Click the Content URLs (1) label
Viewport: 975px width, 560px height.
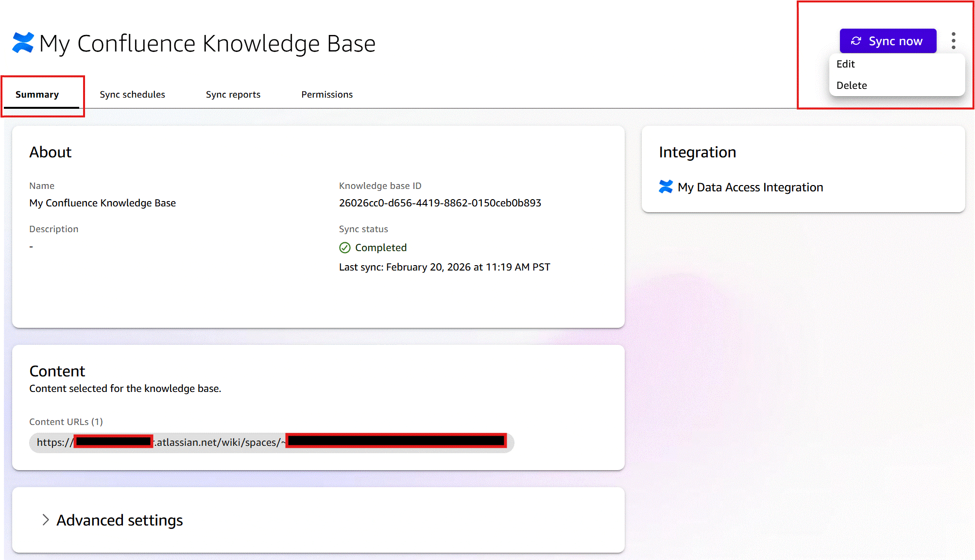pyautogui.click(x=66, y=422)
